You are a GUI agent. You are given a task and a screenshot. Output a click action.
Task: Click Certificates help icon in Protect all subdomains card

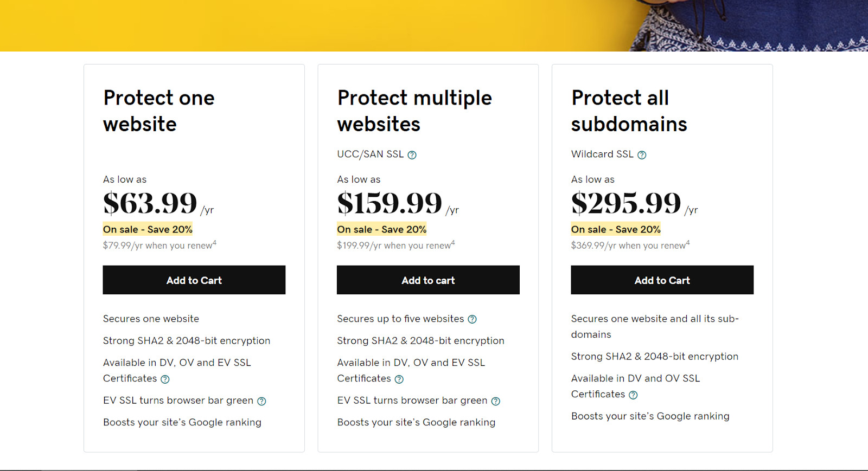coord(633,395)
